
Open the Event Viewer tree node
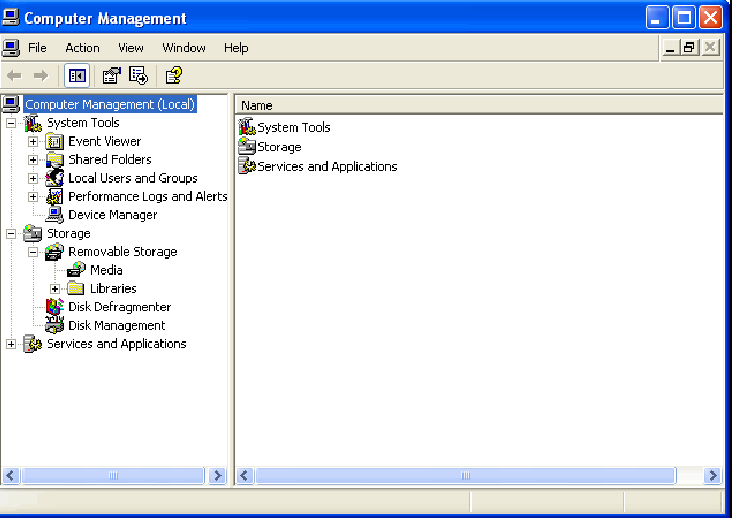pyautogui.click(x=104, y=142)
